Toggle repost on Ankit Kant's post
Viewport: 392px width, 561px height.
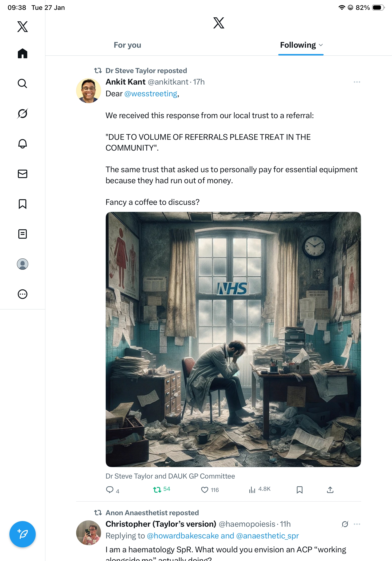pos(161,489)
